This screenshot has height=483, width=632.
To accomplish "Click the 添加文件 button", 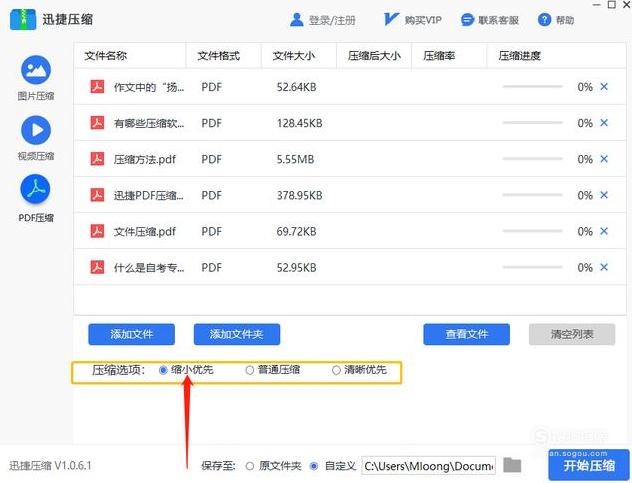I will (x=131, y=334).
